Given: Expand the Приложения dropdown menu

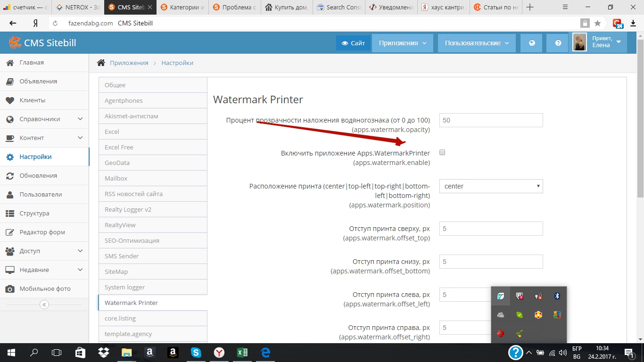Looking at the screenshot, I should pyautogui.click(x=402, y=43).
